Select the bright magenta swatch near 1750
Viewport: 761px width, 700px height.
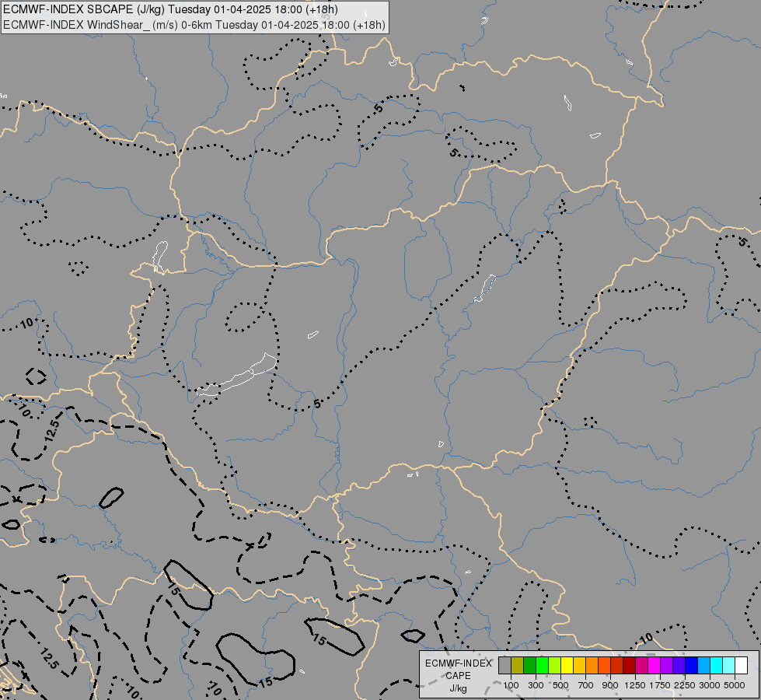pos(655,666)
